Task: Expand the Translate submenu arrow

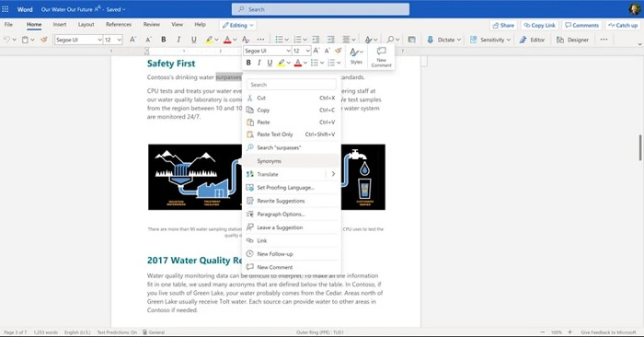Action: (333, 174)
